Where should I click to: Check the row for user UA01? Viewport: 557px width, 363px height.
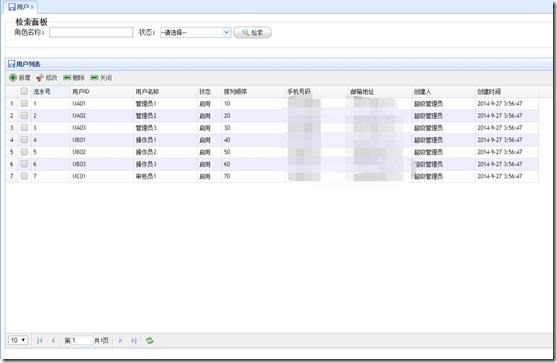click(24, 103)
